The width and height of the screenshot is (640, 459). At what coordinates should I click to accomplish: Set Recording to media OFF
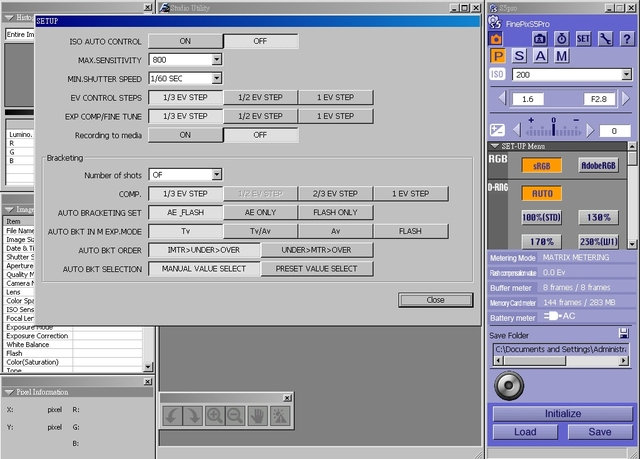pyautogui.click(x=260, y=135)
